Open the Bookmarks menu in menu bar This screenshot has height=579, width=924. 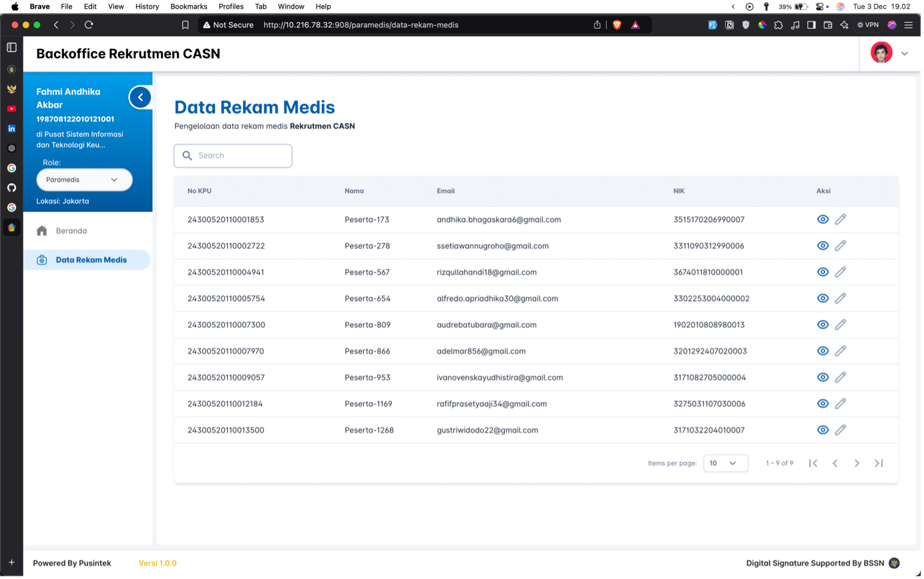[189, 6]
